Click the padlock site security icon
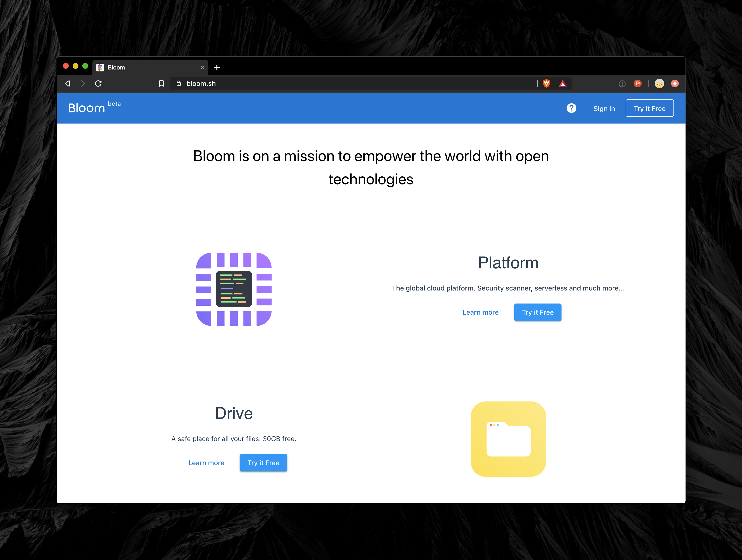Screen dimensions: 742x560 [179, 83]
